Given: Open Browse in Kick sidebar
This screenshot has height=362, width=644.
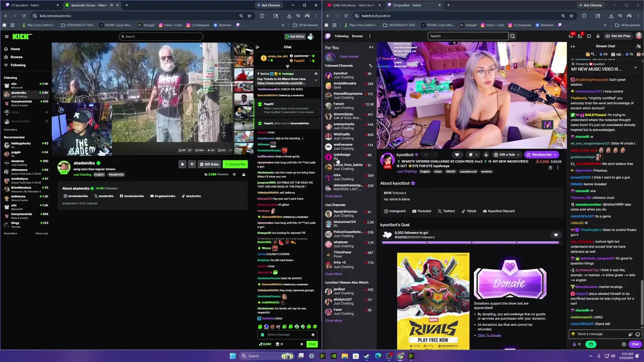Looking at the screenshot, I should point(13,57).
